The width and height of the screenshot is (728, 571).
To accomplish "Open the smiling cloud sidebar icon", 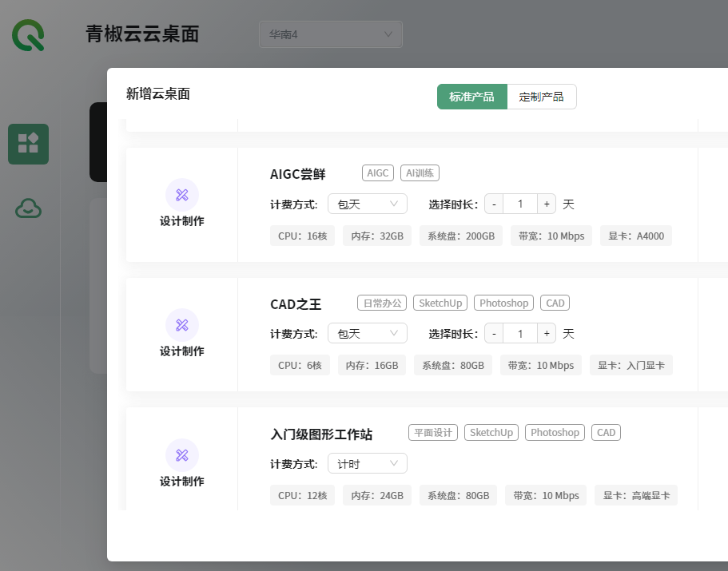I will point(28,208).
